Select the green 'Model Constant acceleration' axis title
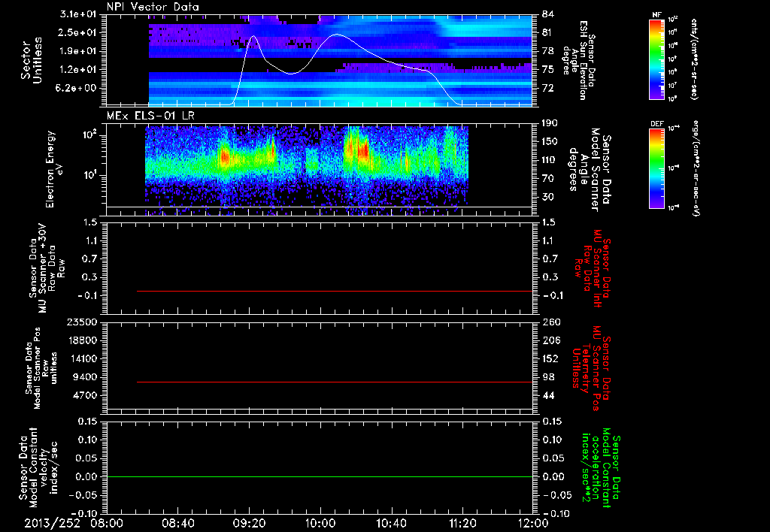Screen dimensions: 770x532 [x=601, y=469]
